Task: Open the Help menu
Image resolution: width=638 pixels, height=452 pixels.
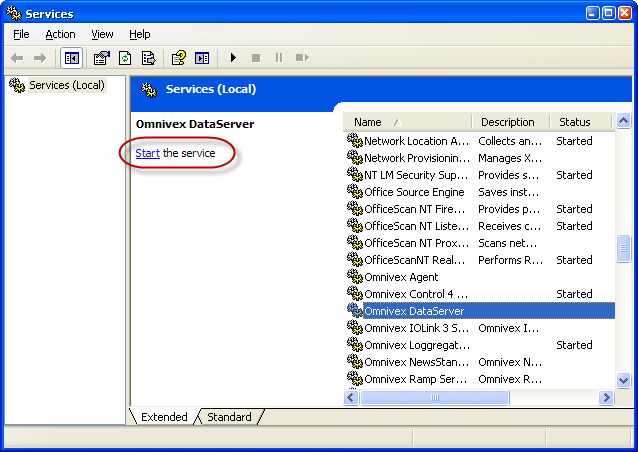Action: pyautogui.click(x=140, y=35)
